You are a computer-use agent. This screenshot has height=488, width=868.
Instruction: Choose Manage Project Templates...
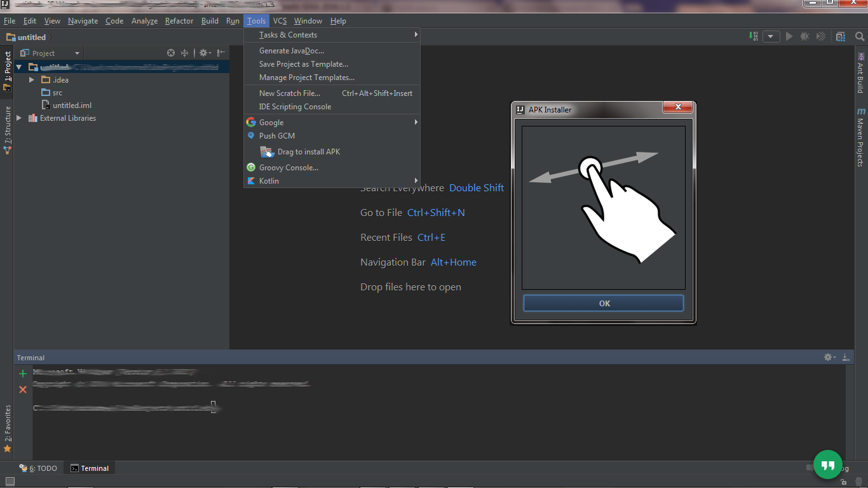332,78
